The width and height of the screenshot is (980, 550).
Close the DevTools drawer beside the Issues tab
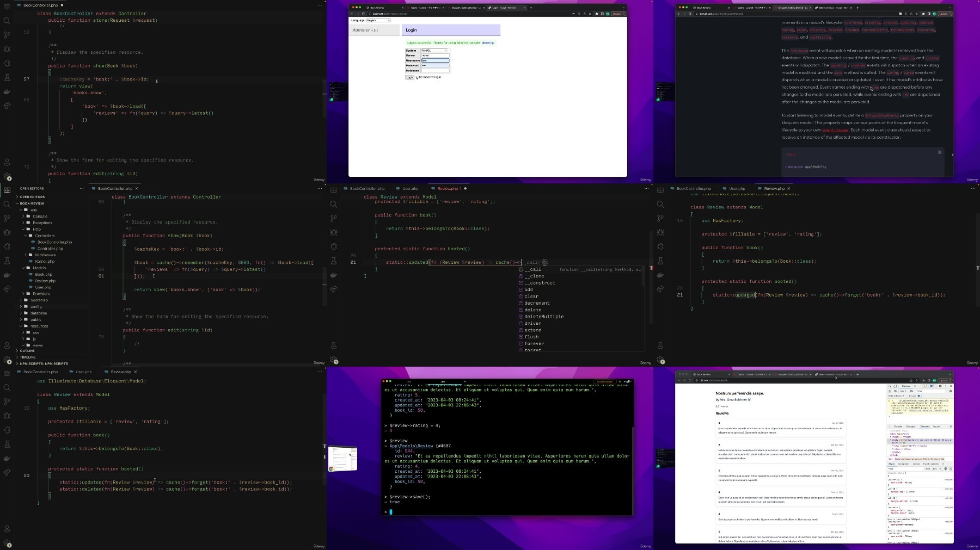[x=951, y=427]
